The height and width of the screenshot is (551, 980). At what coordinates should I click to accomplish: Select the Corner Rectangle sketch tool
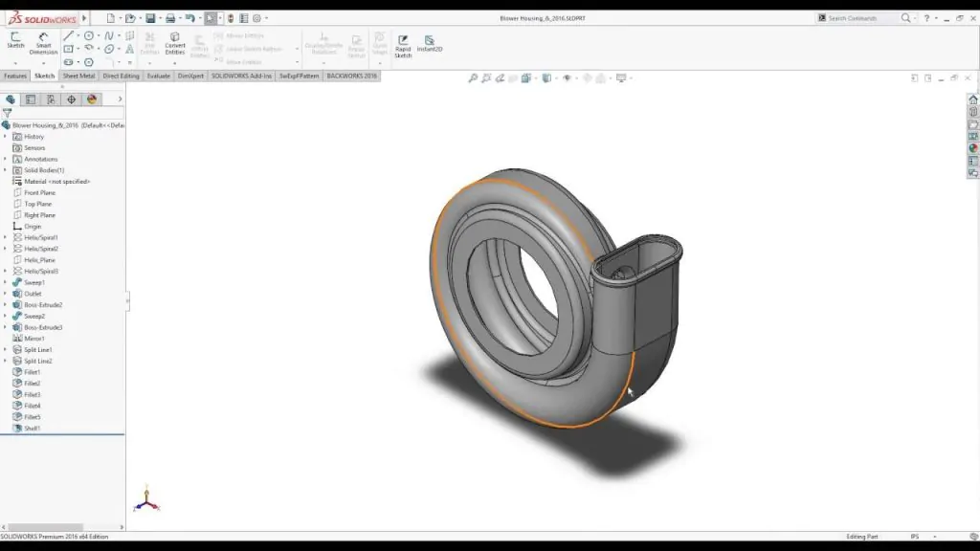[68, 49]
